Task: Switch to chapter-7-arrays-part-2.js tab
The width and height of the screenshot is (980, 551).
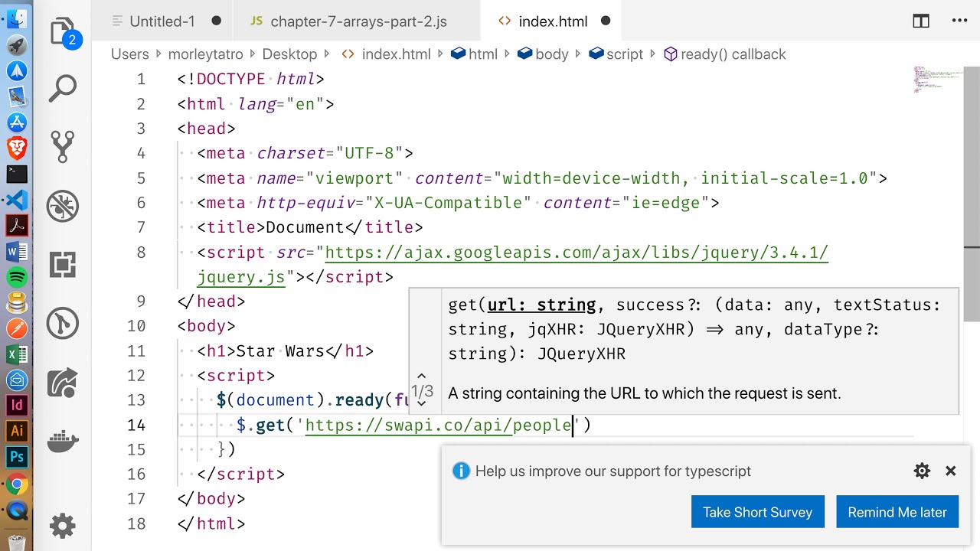Action: pos(358,21)
